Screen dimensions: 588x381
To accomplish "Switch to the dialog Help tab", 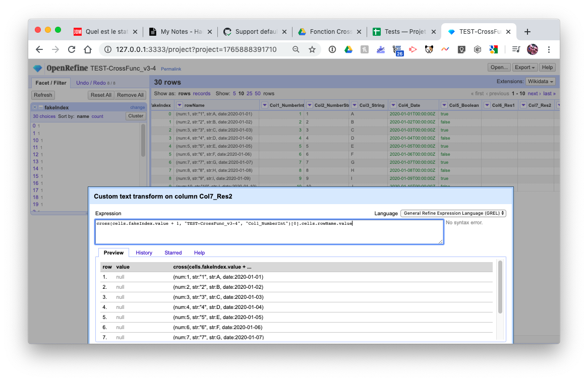I will (x=200, y=253).
